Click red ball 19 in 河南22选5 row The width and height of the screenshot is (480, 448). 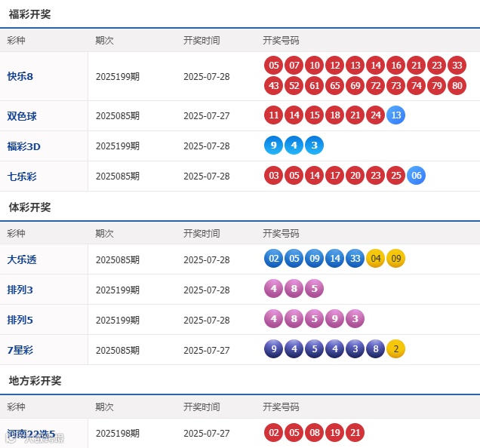tap(335, 432)
